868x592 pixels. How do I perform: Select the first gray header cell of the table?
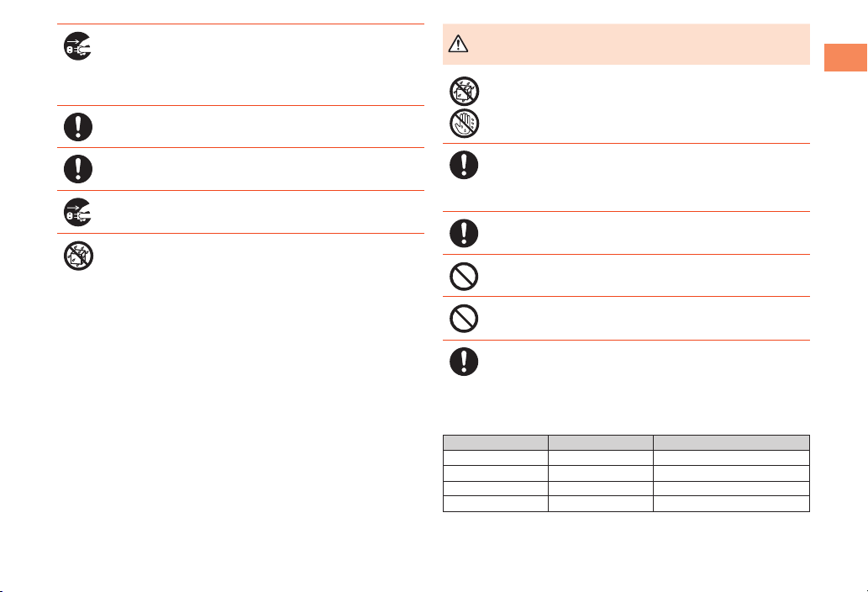point(496,442)
